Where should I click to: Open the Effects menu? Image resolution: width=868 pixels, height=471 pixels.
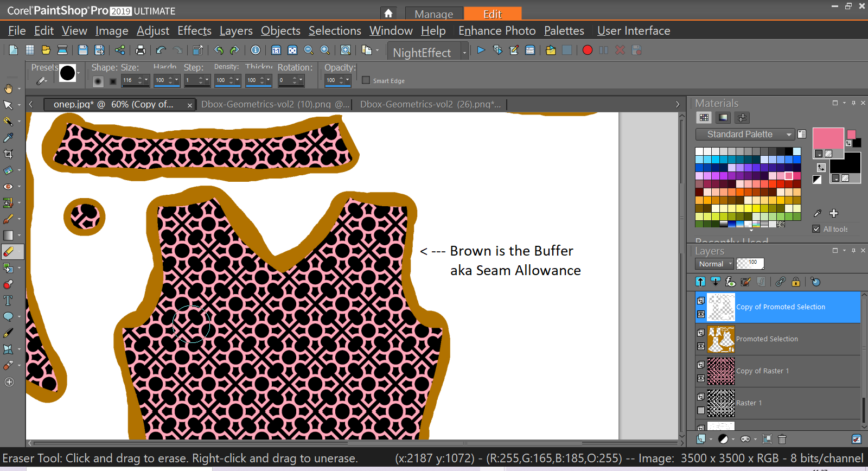(x=194, y=31)
